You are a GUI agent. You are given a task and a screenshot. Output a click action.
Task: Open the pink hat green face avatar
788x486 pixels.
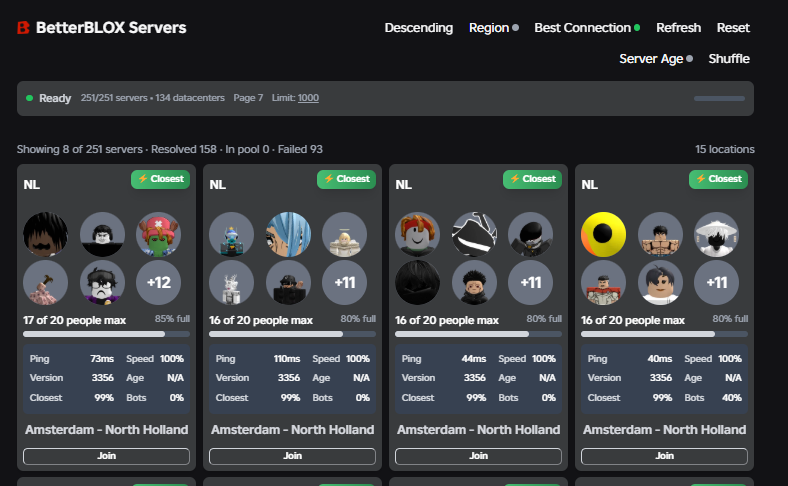158,234
